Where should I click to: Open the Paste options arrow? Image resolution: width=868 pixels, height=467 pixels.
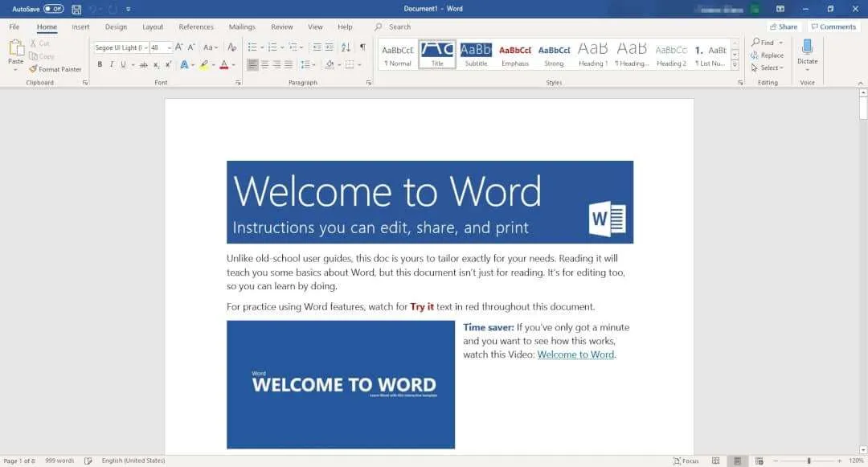15,70
